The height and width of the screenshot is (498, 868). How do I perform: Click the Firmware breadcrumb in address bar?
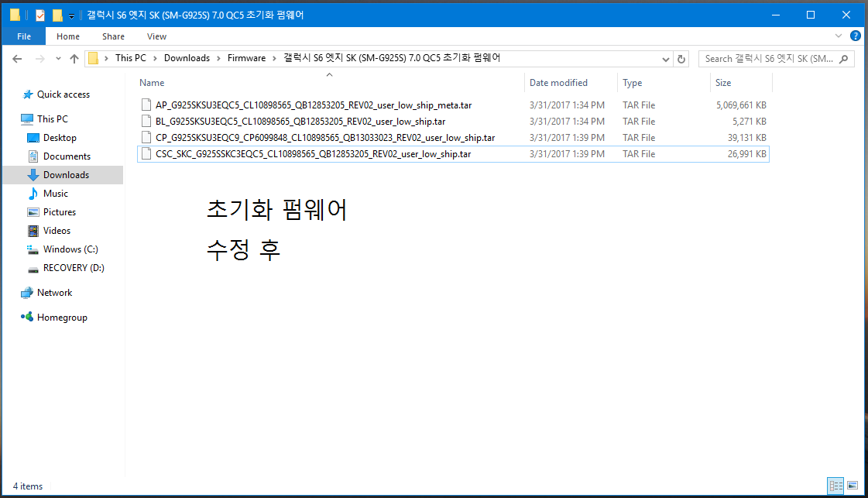(246, 58)
